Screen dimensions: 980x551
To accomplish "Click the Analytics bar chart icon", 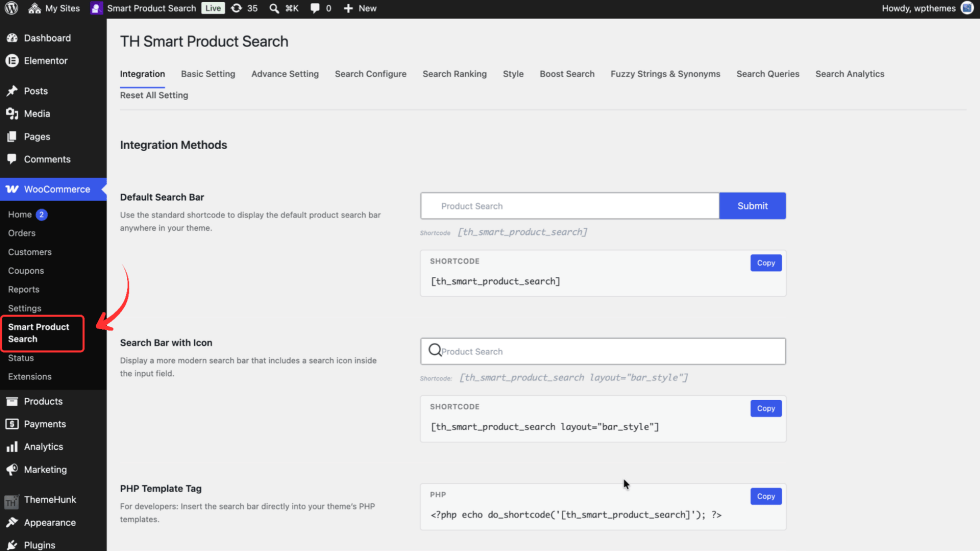I will point(12,447).
